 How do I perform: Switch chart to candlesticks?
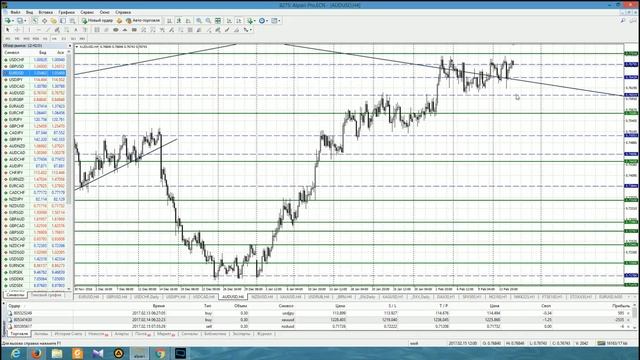pos(179,20)
